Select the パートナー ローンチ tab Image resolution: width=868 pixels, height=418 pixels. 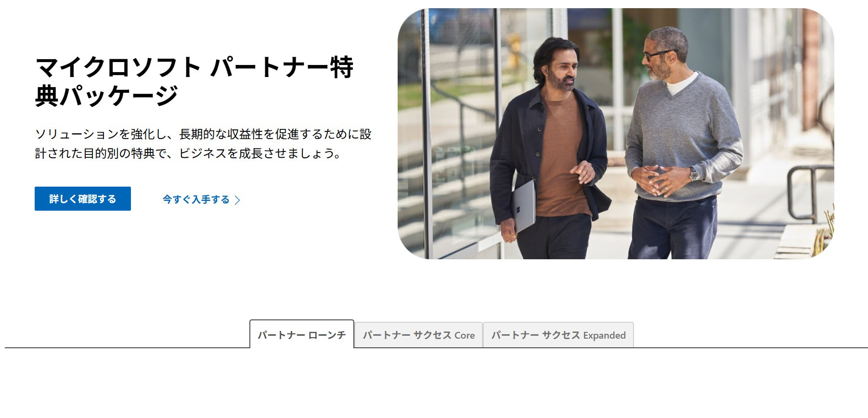coord(302,334)
